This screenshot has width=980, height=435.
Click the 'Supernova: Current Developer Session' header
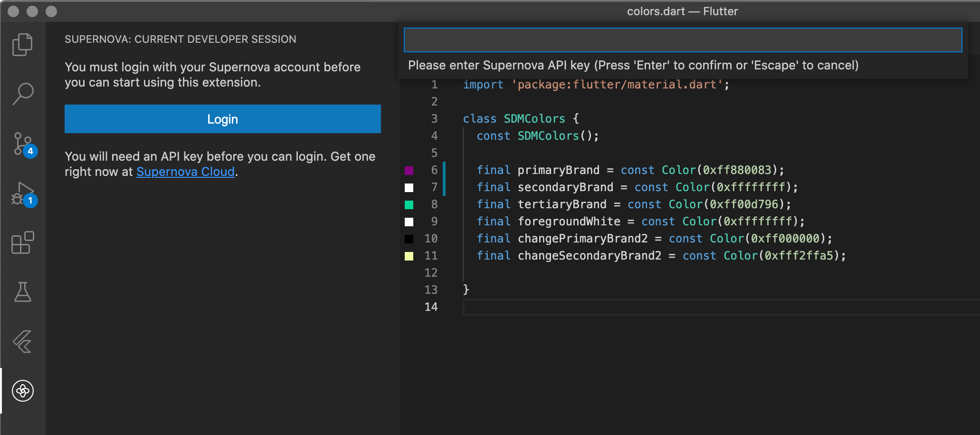coord(181,39)
